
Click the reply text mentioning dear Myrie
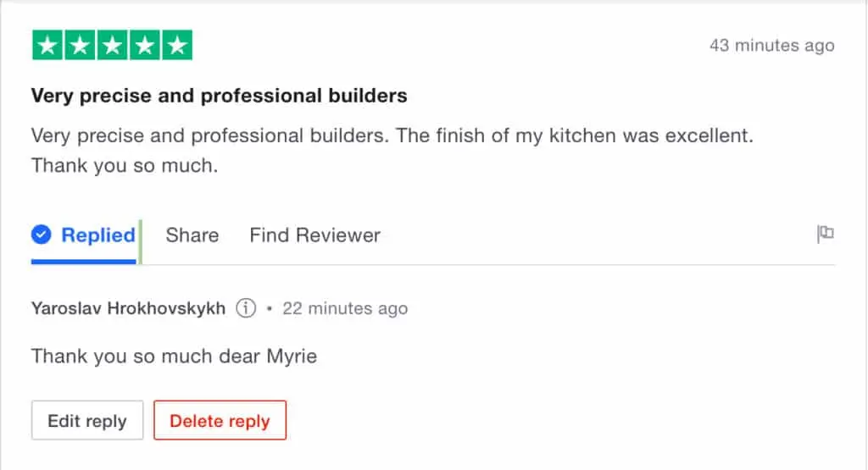[174, 356]
